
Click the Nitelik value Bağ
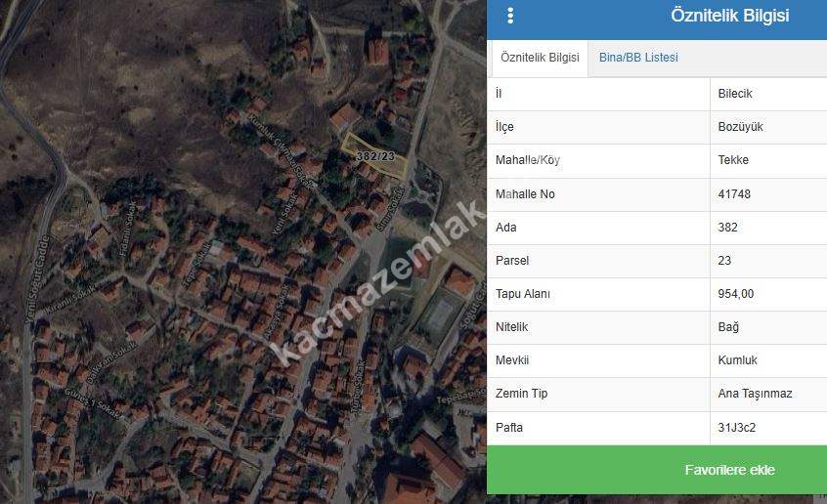pyautogui.click(x=728, y=327)
